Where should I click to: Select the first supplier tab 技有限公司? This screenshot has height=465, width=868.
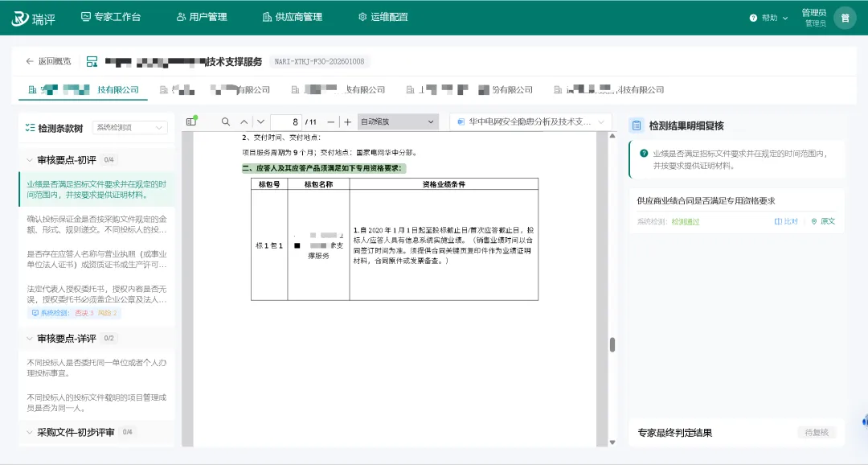(x=83, y=90)
